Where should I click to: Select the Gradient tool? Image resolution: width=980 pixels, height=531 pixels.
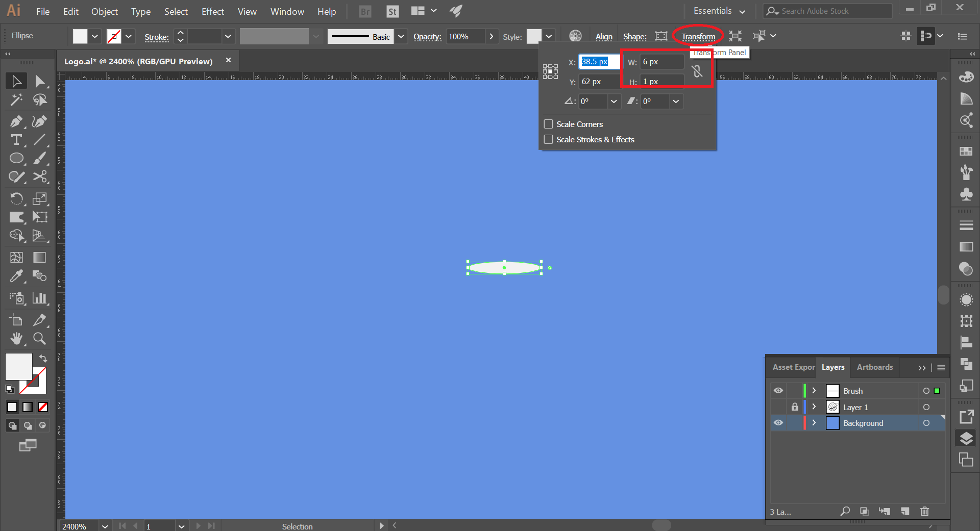coord(40,258)
